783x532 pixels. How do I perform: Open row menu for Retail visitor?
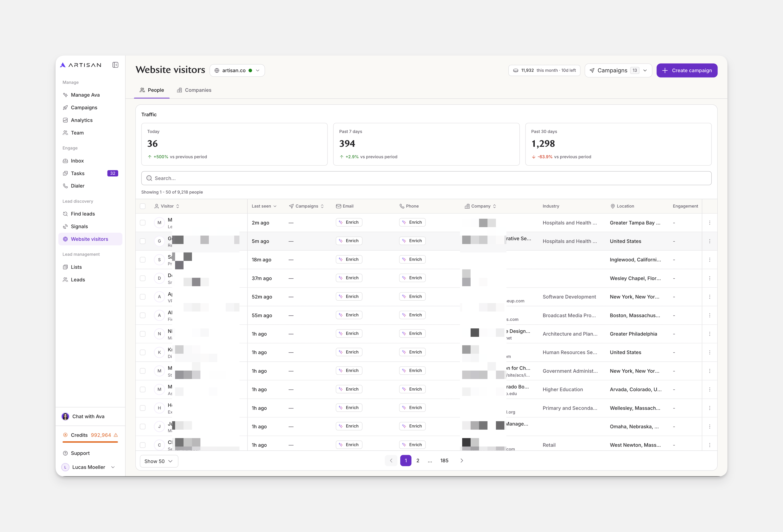(x=709, y=445)
